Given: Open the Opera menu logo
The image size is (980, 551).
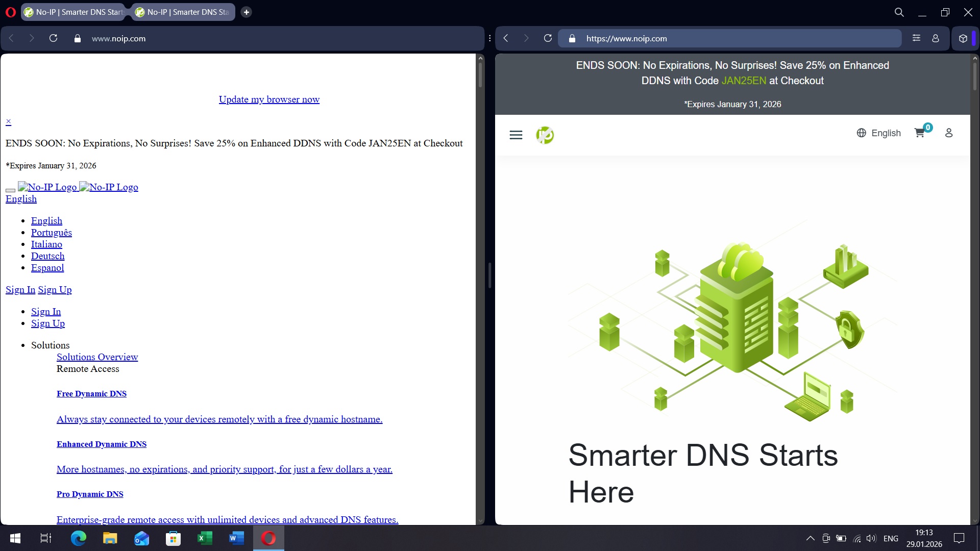Looking at the screenshot, I should coord(10,12).
